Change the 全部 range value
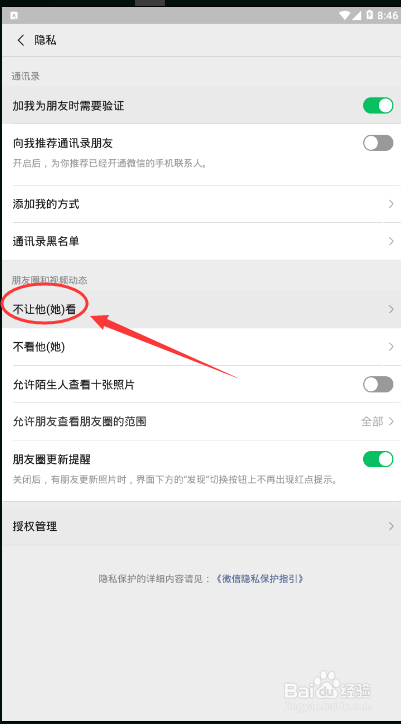The height and width of the screenshot is (724, 401). tap(372, 422)
